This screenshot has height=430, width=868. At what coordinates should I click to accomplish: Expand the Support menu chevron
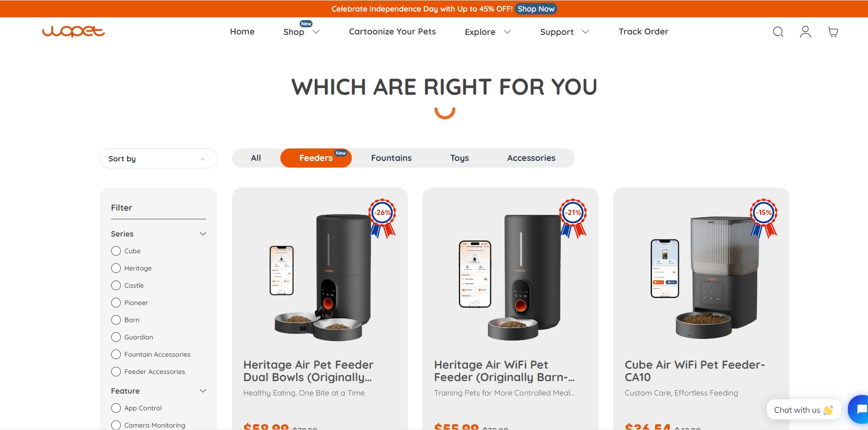[585, 32]
